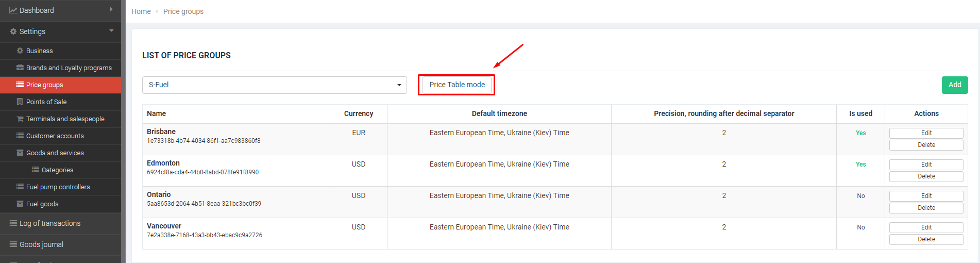Go to Log of transactions
Viewport: 980px width, 263px height.
click(x=49, y=223)
